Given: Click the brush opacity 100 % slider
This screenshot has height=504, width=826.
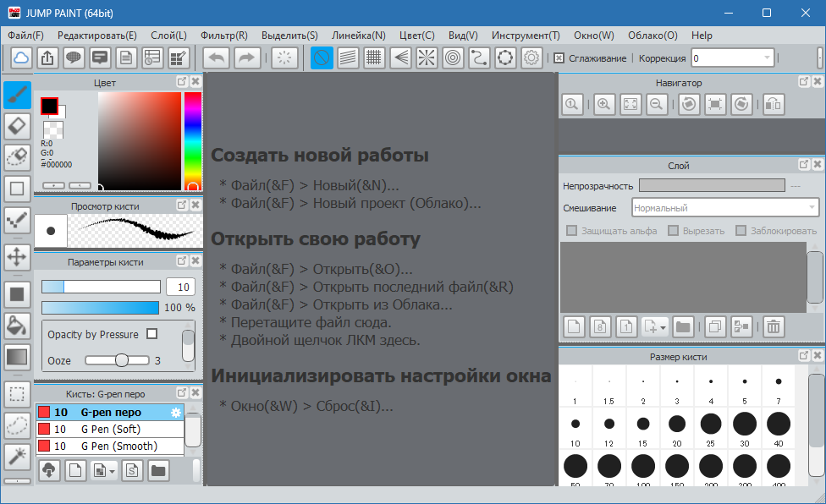Looking at the screenshot, I should (100, 307).
